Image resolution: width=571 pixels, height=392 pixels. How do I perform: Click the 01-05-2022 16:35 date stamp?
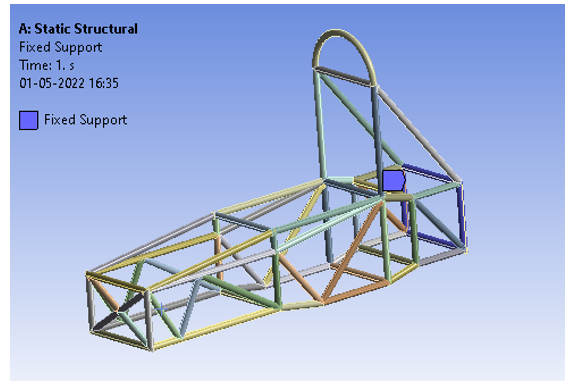(x=69, y=83)
